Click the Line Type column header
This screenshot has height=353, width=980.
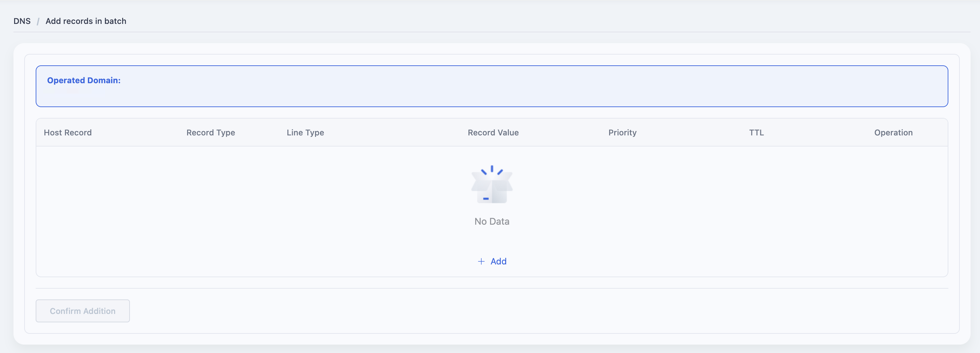[306, 132]
